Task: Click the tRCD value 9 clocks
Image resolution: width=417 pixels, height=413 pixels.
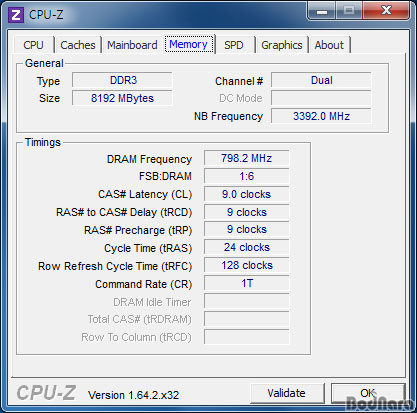Action: 247,212
